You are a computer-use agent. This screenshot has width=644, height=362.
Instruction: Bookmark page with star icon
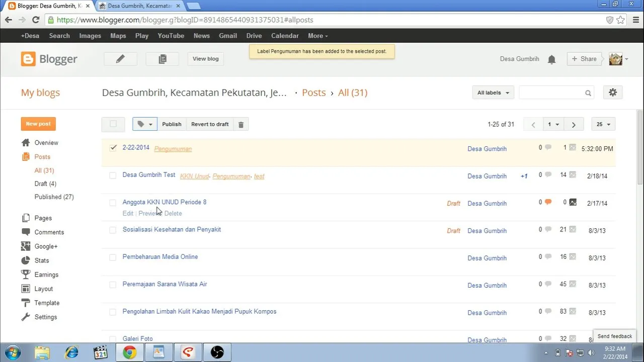(x=620, y=20)
